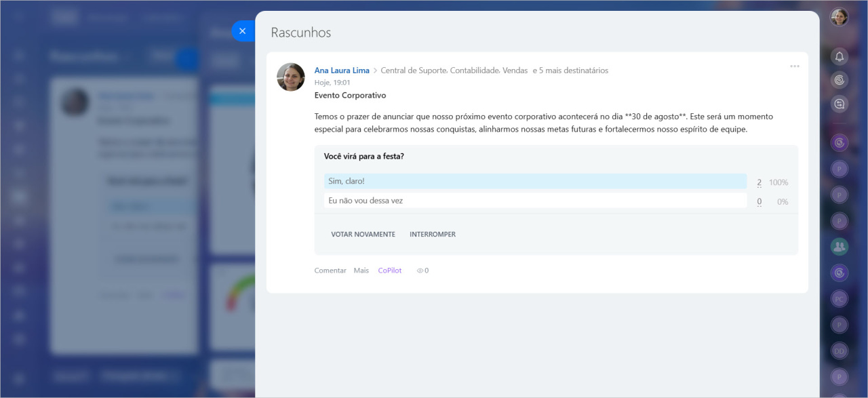Select the 'Sim, claro!' poll option
The width and height of the screenshot is (868, 398).
coord(534,182)
